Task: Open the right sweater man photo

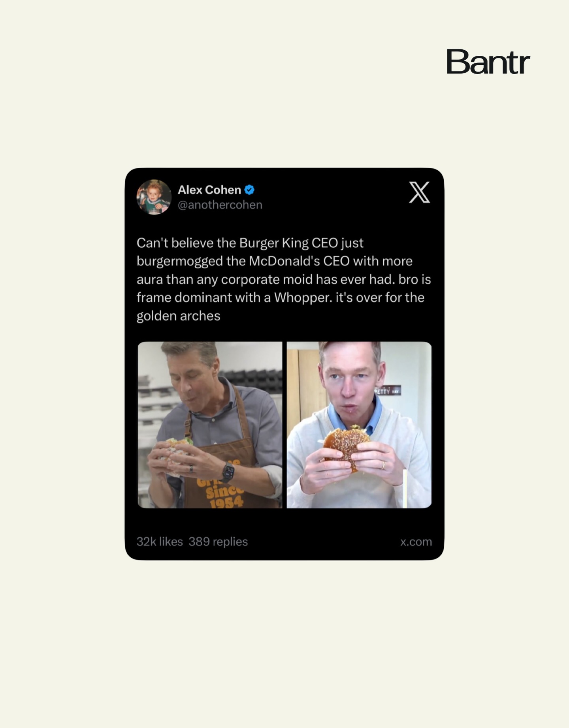Action: tap(359, 425)
